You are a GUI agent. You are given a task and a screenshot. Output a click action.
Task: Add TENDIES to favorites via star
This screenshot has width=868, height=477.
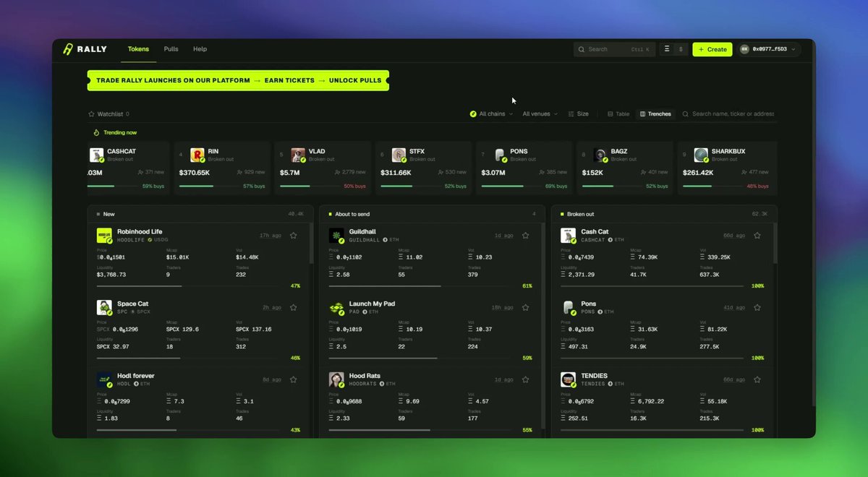click(757, 380)
